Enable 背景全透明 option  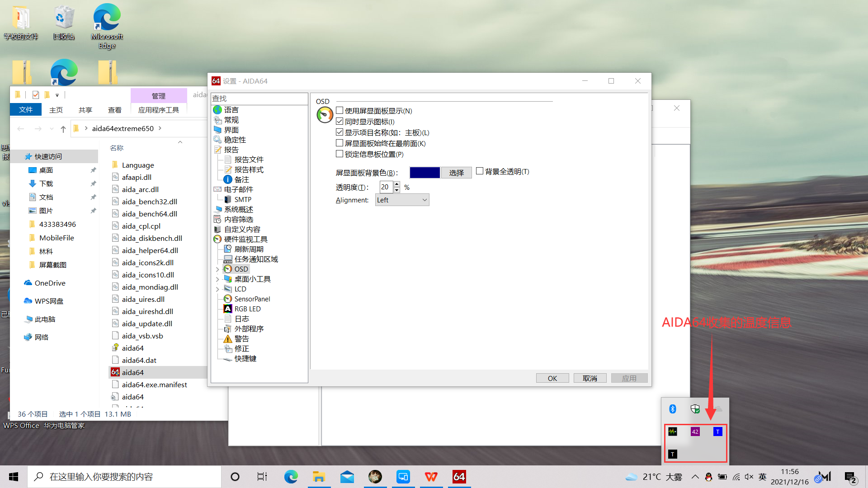[x=480, y=171]
